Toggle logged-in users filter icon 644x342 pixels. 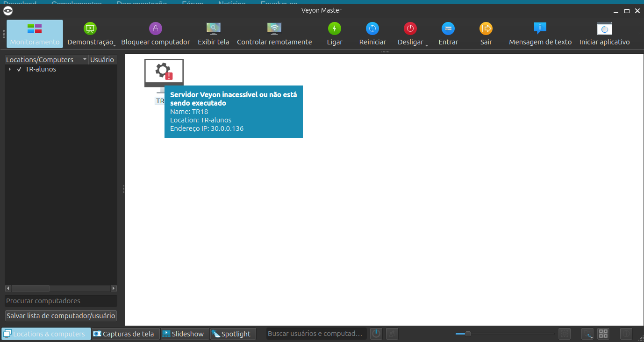(392, 334)
